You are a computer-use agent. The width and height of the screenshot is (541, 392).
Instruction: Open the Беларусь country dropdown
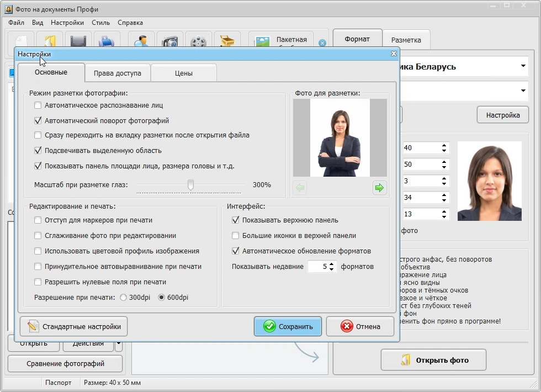[x=523, y=66]
